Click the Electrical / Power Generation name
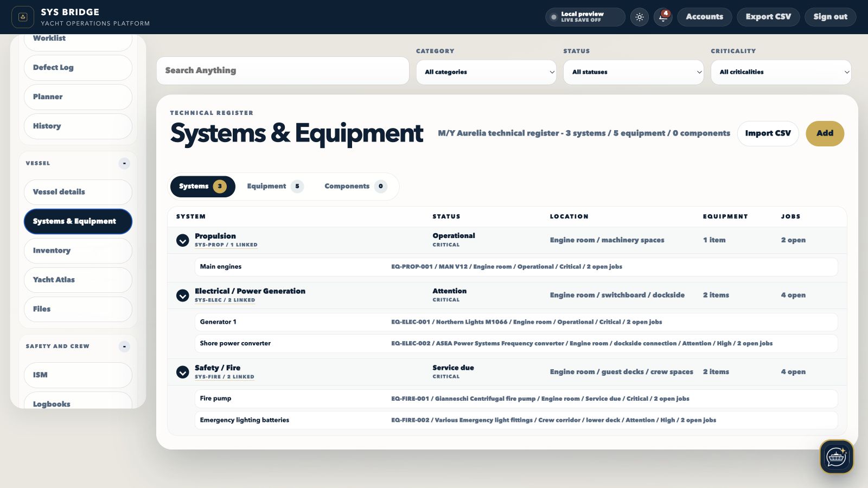Screen dimensions: 868x488 point(250,291)
